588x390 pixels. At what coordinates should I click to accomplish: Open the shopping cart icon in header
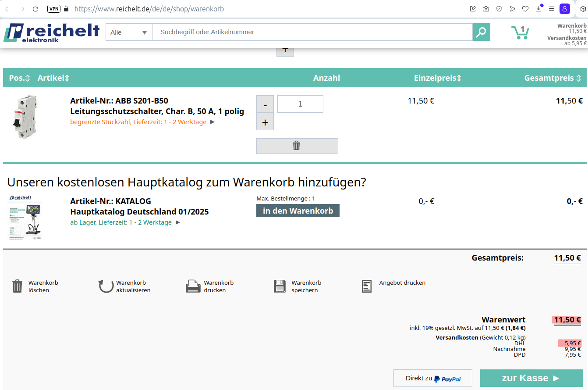pos(520,32)
